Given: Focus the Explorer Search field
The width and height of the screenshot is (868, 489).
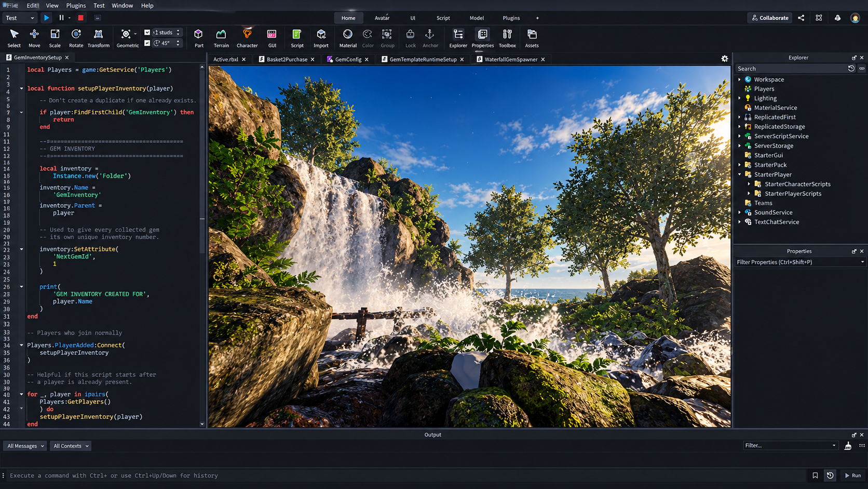Looking at the screenshot, I should point(791,69).
